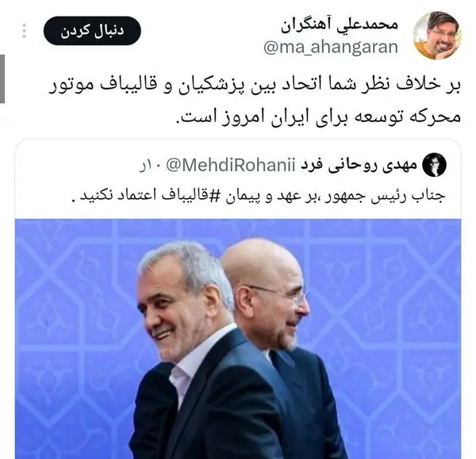Image resolution: width=476 pixels, height=459 pixels.
Task: Open the quoted tweet's ۱۰ر timestamp
Action: pos(150,166)
